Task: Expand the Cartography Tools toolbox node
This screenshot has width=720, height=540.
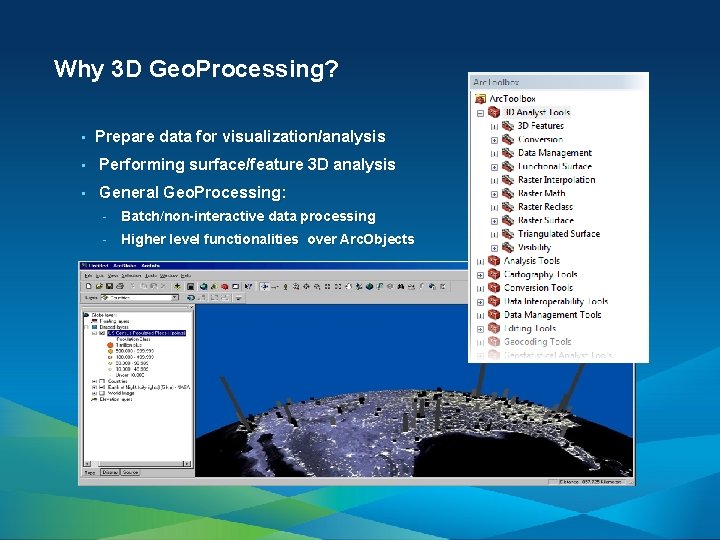Action: [x=480, y=275]
